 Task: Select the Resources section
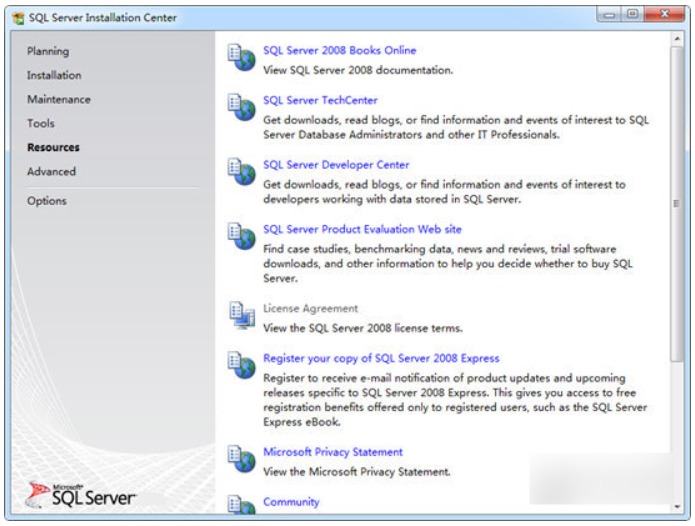[53, 148]
